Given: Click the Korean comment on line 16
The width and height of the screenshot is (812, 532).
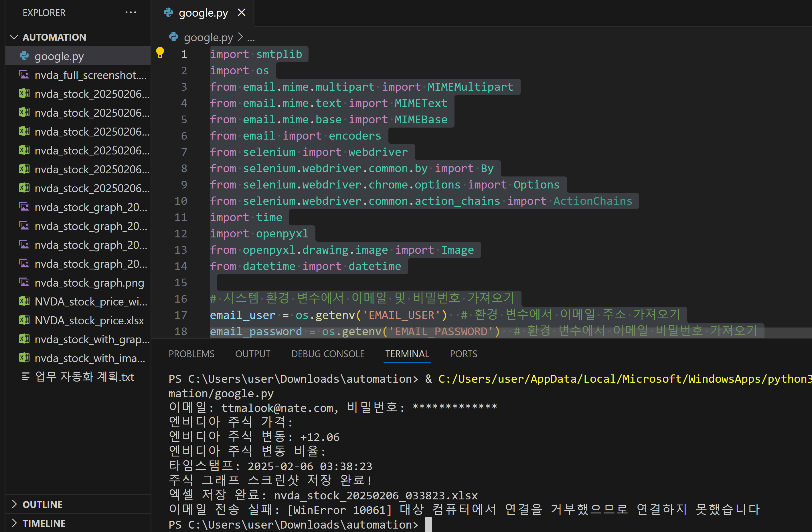Looking at the screenshot, I should [362, 298].
